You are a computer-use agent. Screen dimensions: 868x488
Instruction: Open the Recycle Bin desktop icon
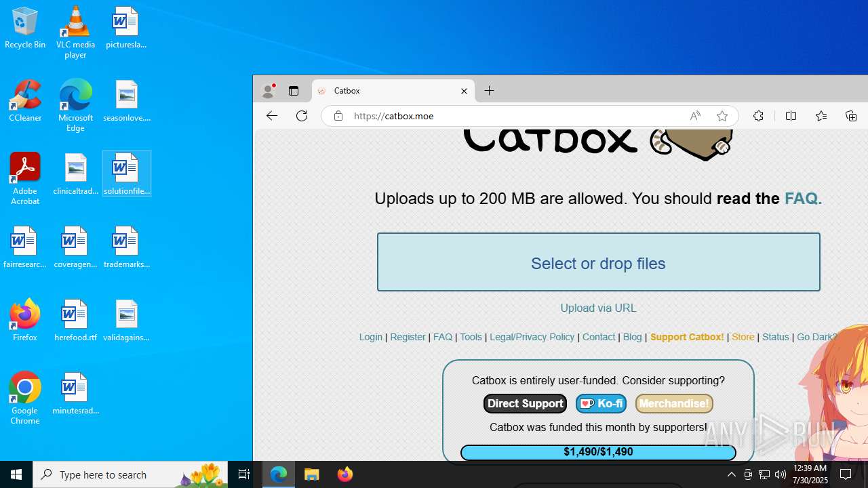[25, 28]
